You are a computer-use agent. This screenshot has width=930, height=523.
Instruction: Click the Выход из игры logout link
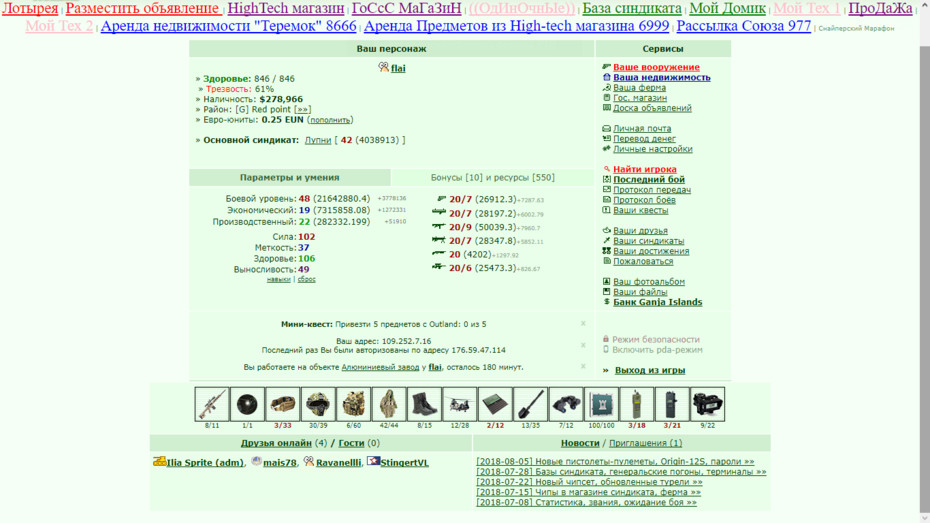[x=650, y=371]
